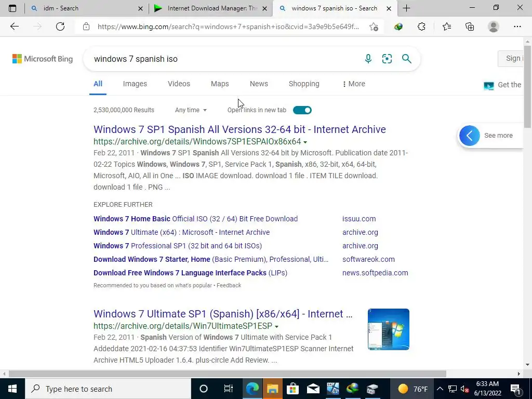Open the Extensions puzzle icon
532x399 pixels.
[421, 26]
